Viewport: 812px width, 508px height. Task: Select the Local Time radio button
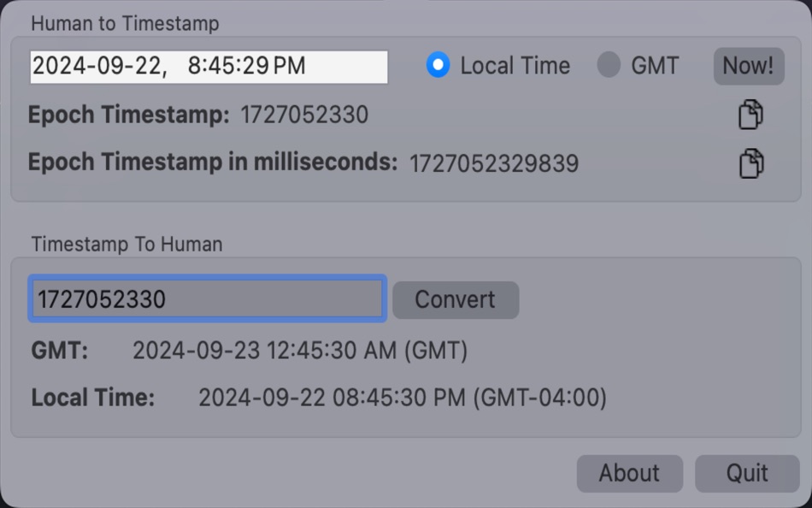438,65
